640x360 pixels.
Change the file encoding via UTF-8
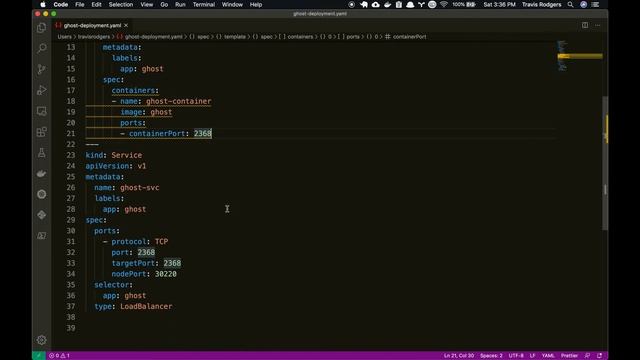tap(516, 356)
